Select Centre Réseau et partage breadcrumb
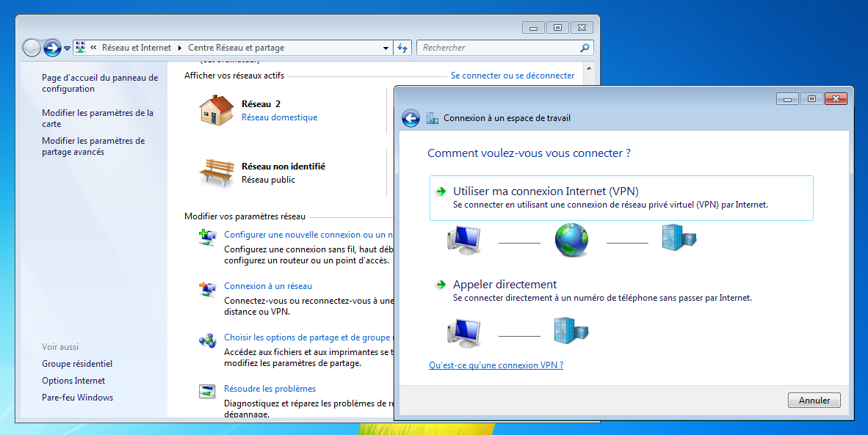The image size is (868, 435). coord(236,48)
